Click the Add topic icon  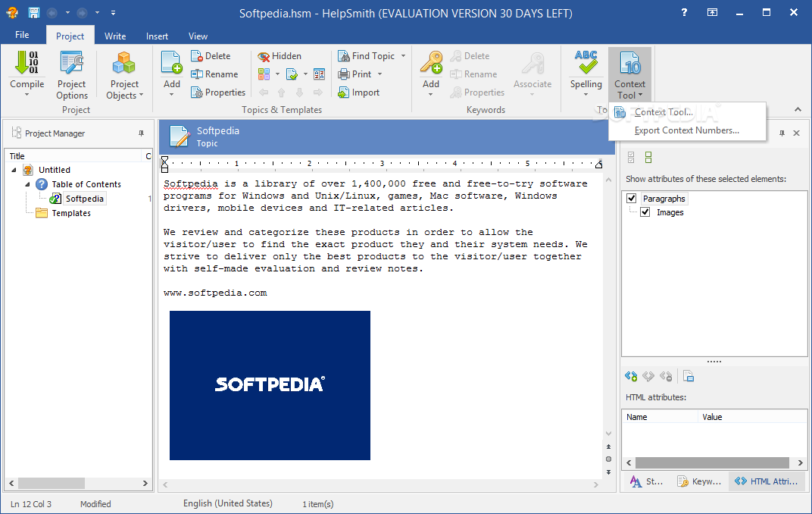[171, 63]
